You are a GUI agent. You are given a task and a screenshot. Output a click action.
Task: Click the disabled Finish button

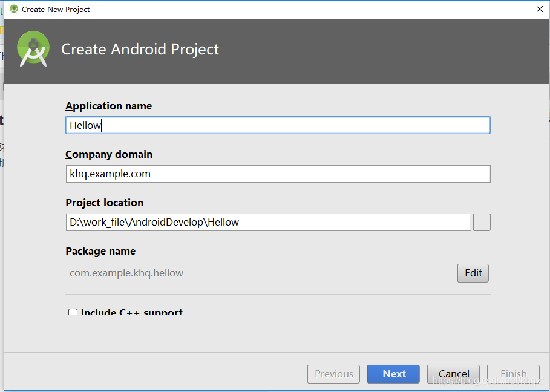click(x=513, y=374)
